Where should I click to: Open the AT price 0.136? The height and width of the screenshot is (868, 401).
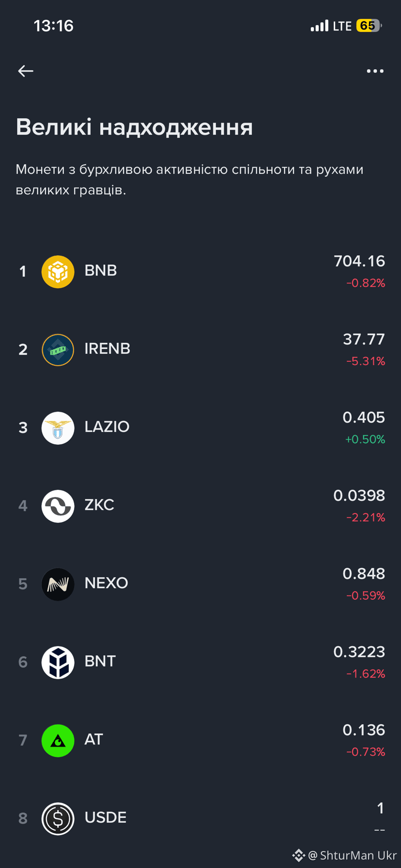[x=364, y=730]
